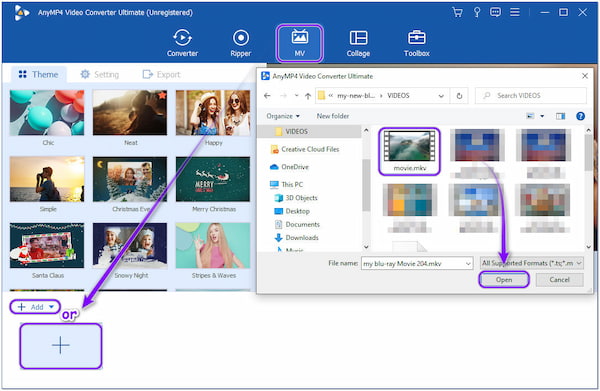Open 3D Objects folder
The image size is (600, 391).
(x=296, y=198)
